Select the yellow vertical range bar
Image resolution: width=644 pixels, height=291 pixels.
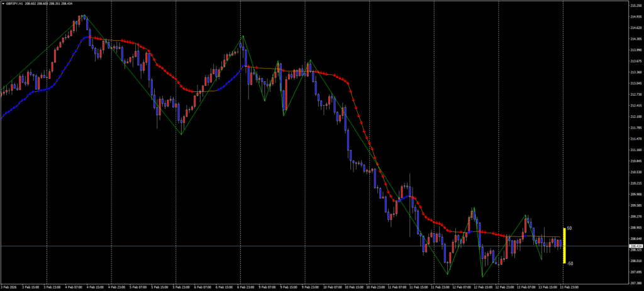(x=564, y=246)
